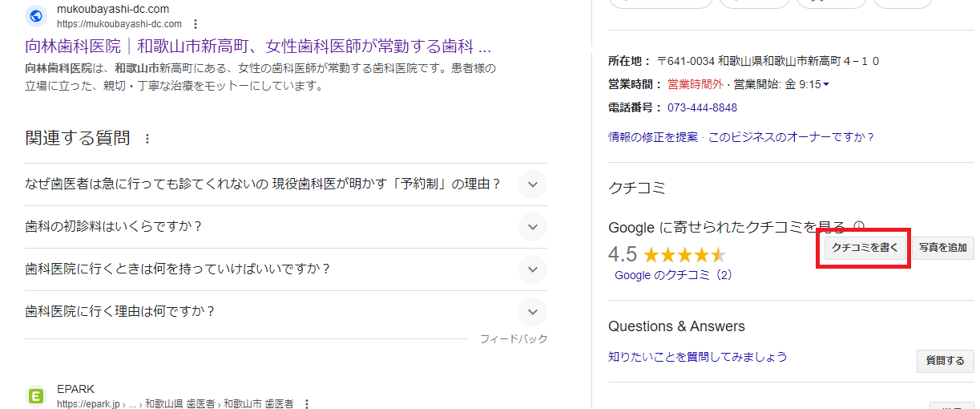Image resolution: width=980 pixels, height=409 pixels.
Task: Open the 向林歯科医院 search result title
Action: (x=258, y=46)
